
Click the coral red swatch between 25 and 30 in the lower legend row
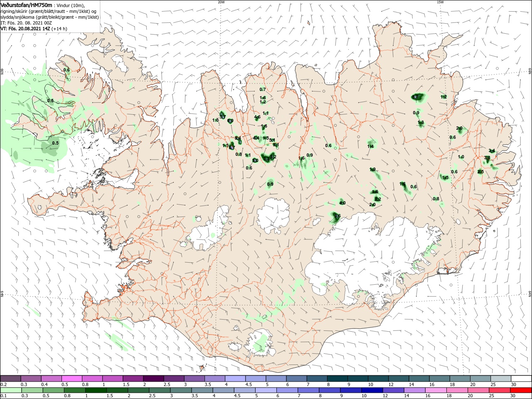[500, 390]
